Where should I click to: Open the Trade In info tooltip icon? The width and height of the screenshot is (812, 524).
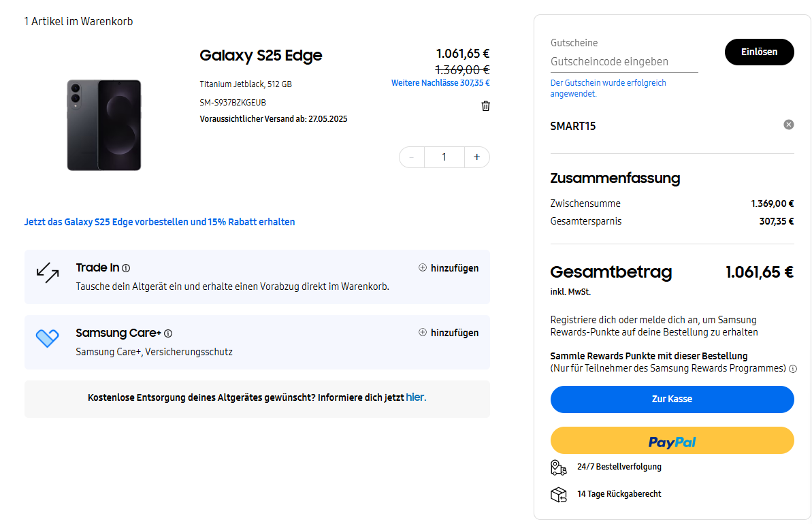(126, 268)
